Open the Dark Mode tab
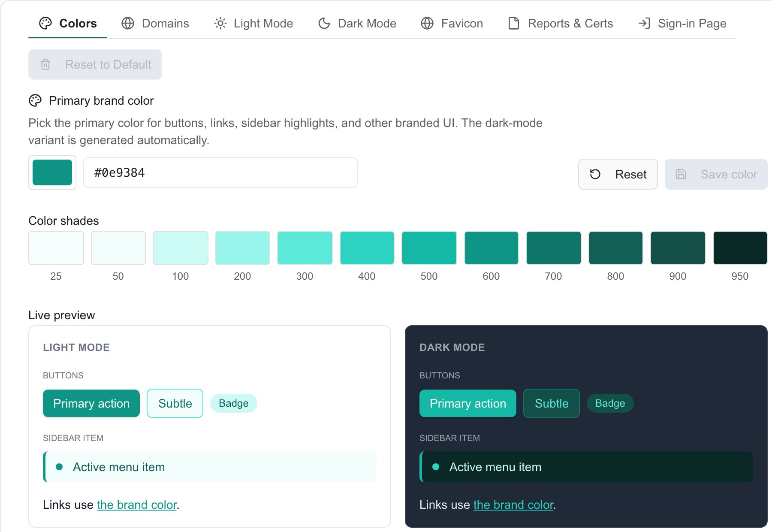 pos(357,23)
